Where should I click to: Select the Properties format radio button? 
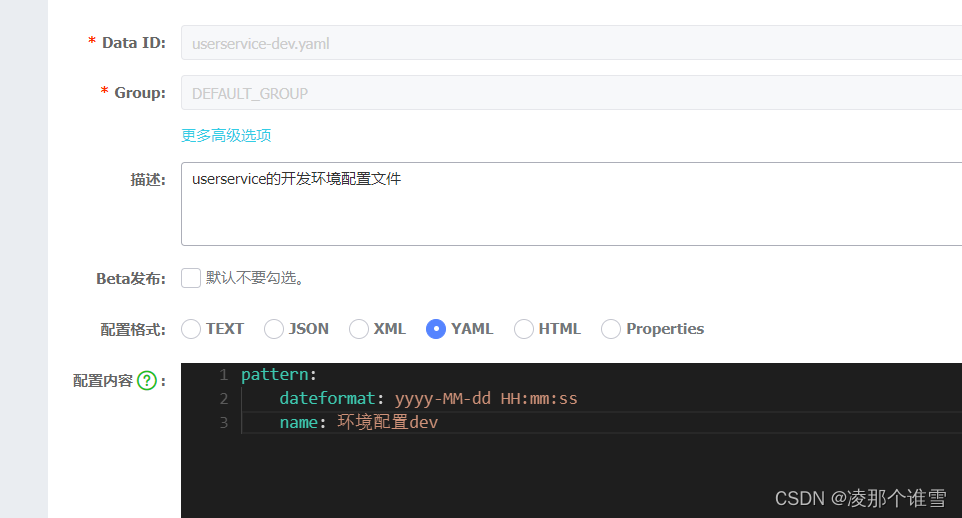click(x=611, y=329)
